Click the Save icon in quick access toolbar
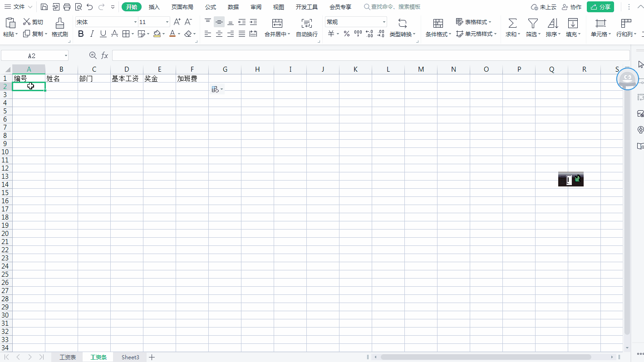 (x=44, y=7)
